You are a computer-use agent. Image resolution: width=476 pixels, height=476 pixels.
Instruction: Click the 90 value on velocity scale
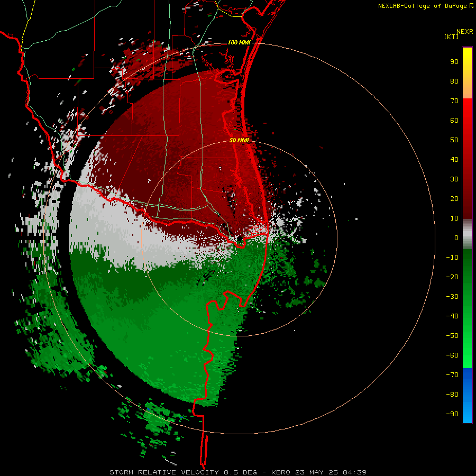[x=454, y=62]
